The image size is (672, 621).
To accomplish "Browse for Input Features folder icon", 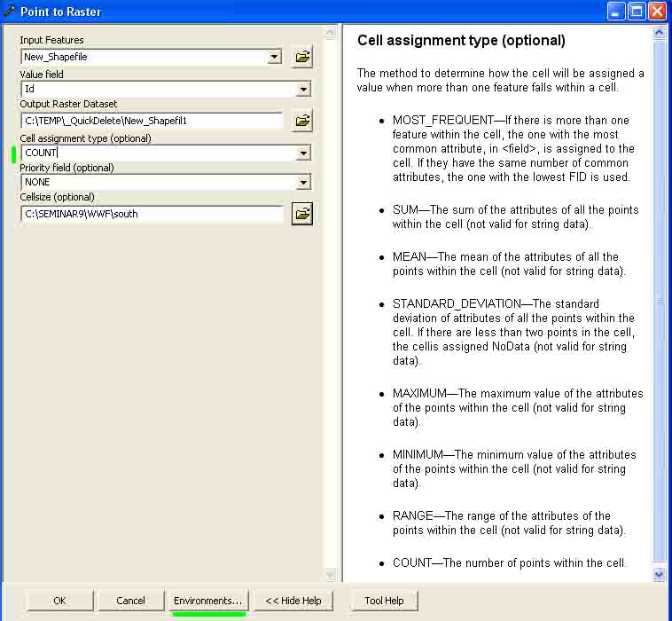I will point(302,57).
